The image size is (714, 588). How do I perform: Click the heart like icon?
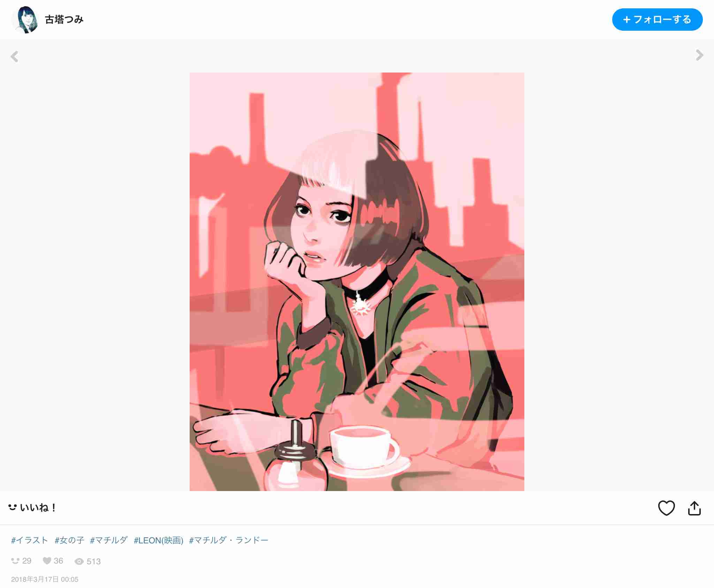point(666,508)
